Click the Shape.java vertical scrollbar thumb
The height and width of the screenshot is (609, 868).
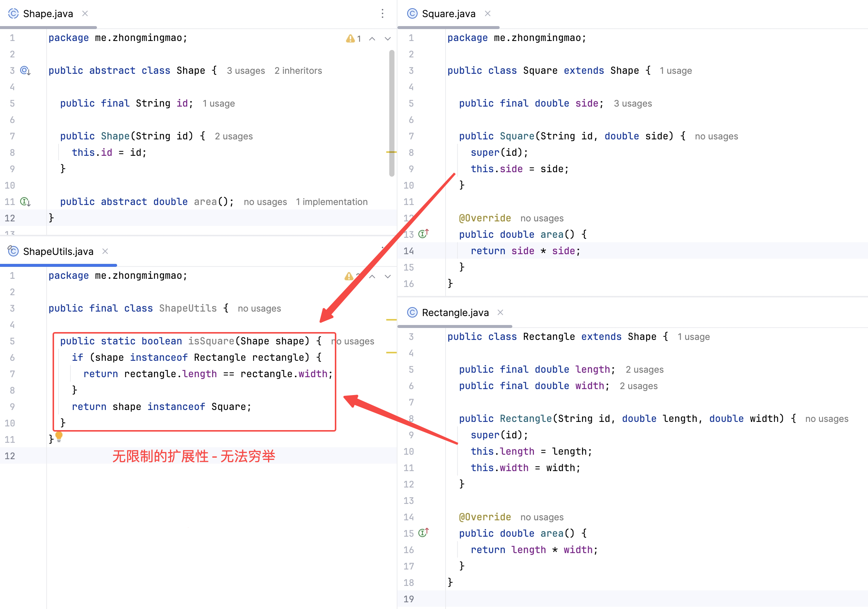pos(391,113)
